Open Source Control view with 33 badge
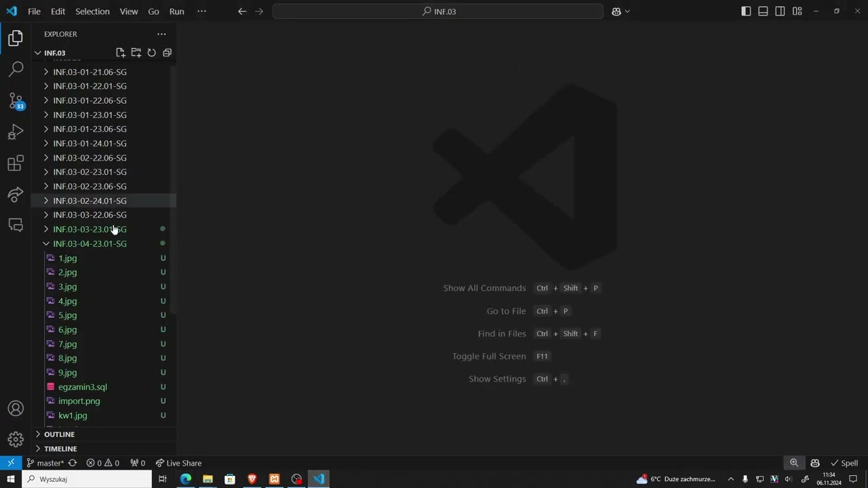The image size is (868, 488). [16, 101]
